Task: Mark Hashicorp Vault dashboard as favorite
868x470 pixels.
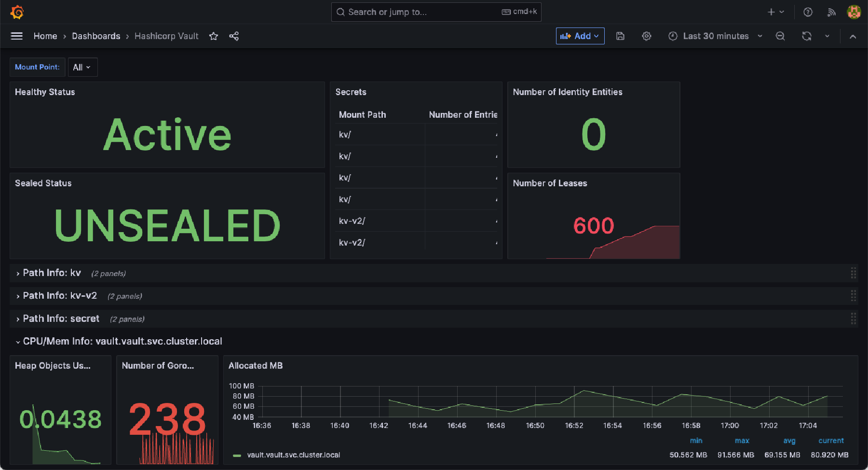Action: click(x=214, y=36)
